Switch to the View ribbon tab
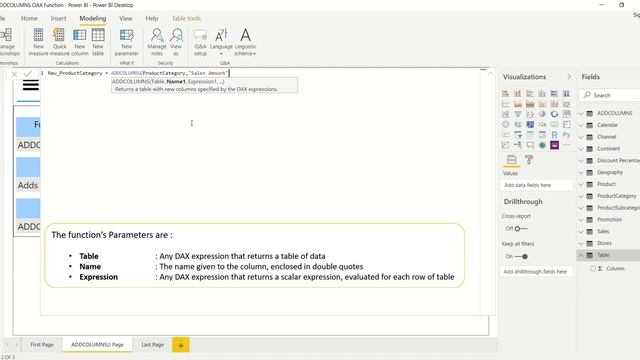The image size is (640, 360). [126, 18]
